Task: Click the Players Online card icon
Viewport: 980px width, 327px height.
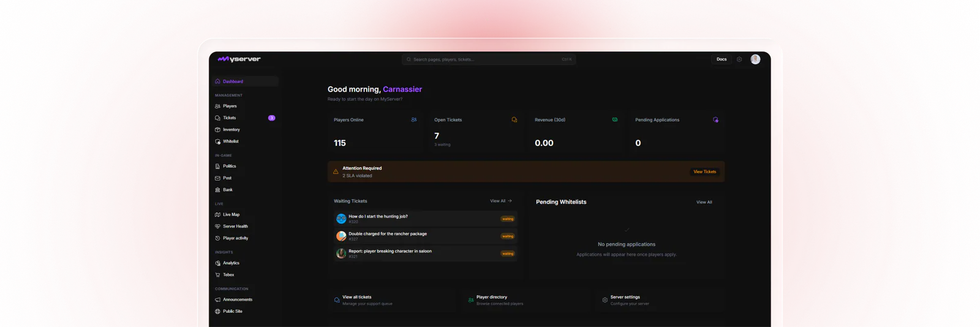Action: [x=414, y=120]
